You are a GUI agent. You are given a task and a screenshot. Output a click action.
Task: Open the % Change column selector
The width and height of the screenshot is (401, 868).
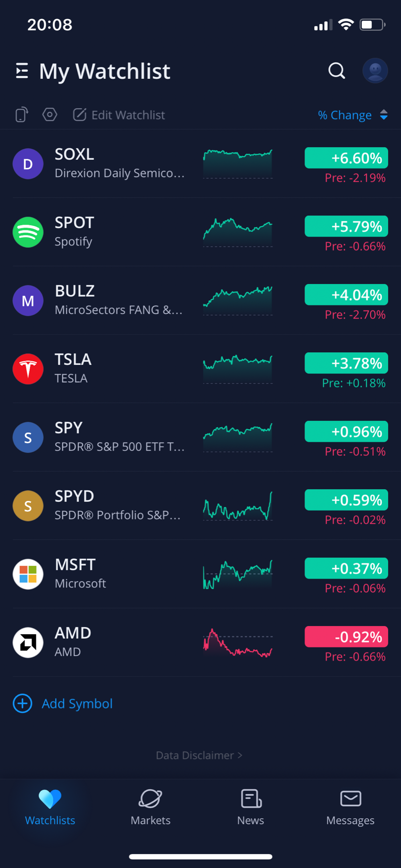tap(345, 115)
